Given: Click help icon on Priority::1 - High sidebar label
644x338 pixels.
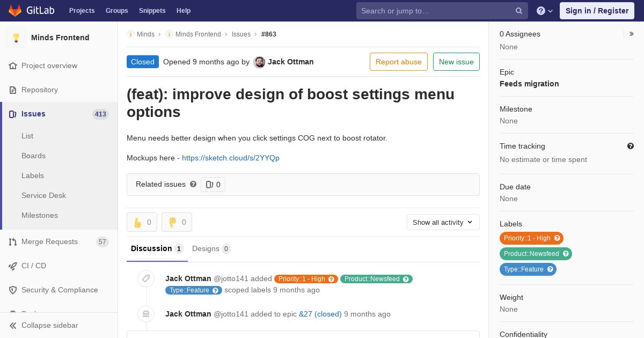Looking at the screenshot, I should coord(557,238).
